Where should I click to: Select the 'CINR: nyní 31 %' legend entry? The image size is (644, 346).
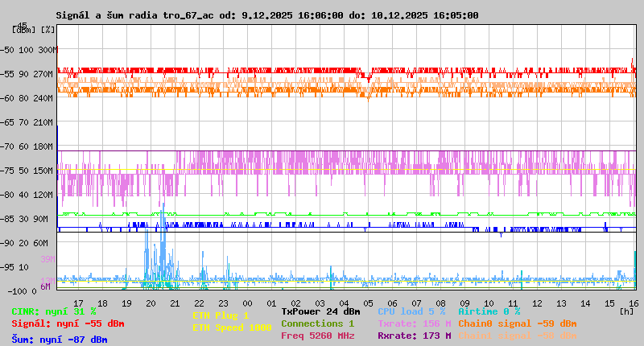point(54,312)
